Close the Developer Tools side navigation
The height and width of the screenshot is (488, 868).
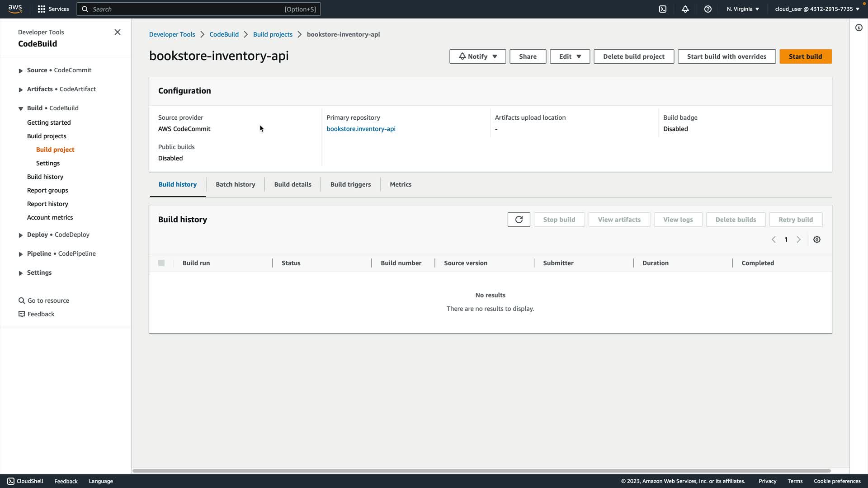pyautogui.click(x=118, y=32)
